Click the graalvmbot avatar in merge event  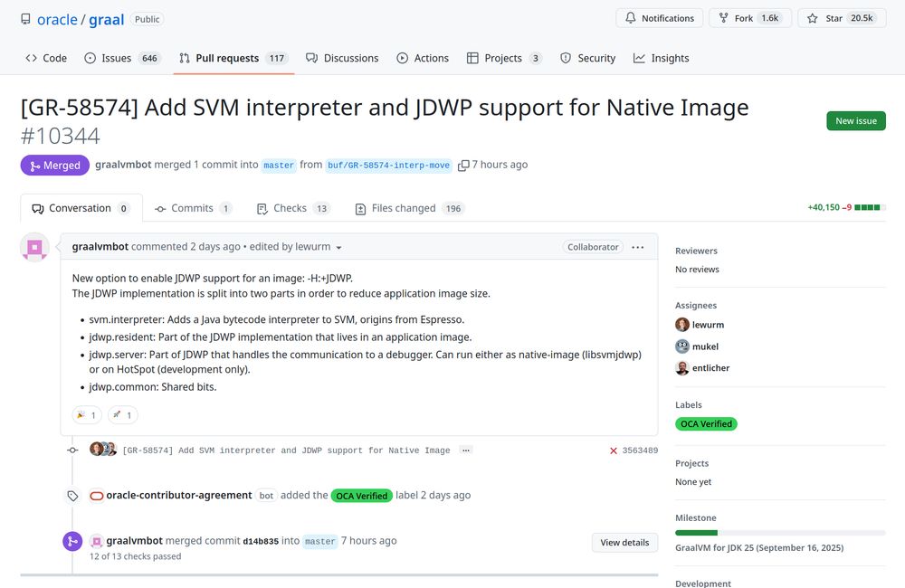(97, 541)
